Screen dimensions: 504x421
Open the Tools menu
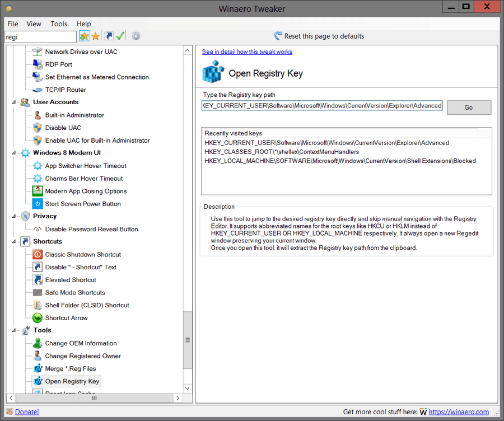point(59,24)
